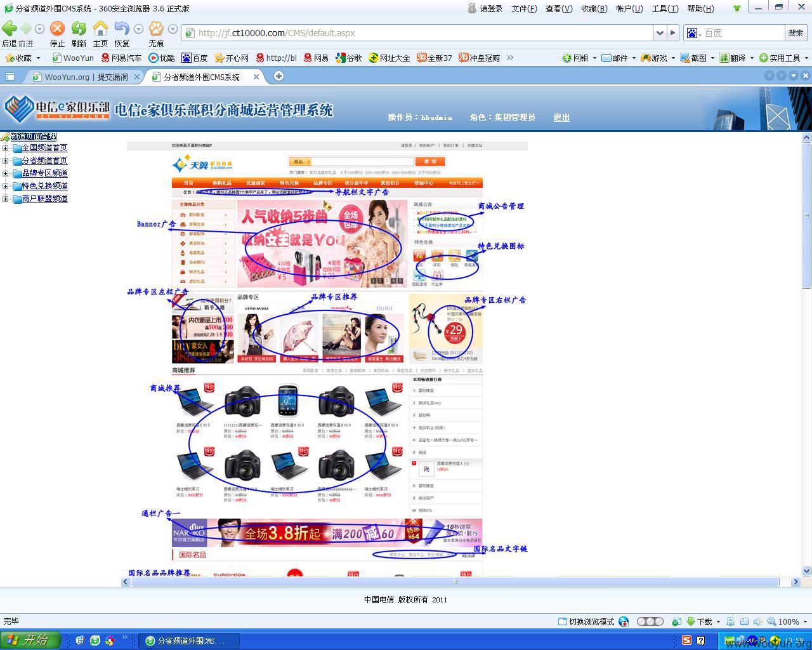
Task: Open the 品牌专区频道 link in tree
Action: click(x=44, y=173)
